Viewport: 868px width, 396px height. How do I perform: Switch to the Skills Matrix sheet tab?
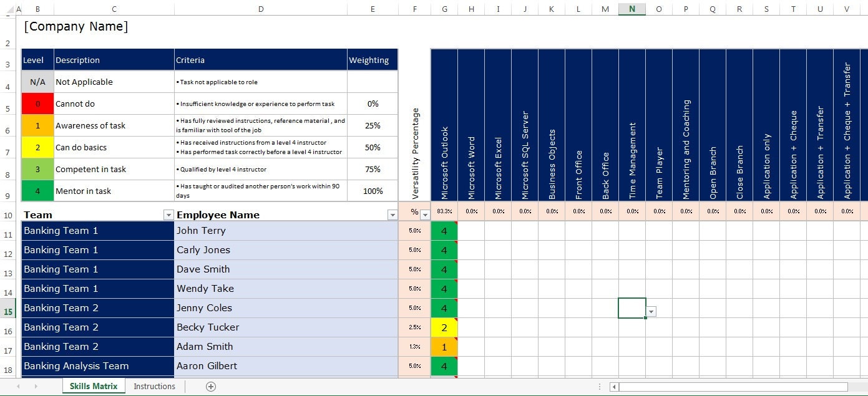94,387
